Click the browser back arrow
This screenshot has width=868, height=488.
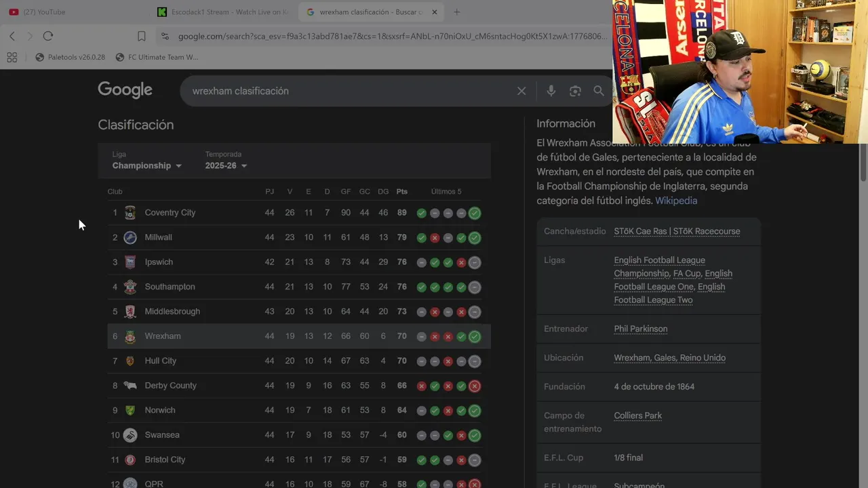coord(12,36)
